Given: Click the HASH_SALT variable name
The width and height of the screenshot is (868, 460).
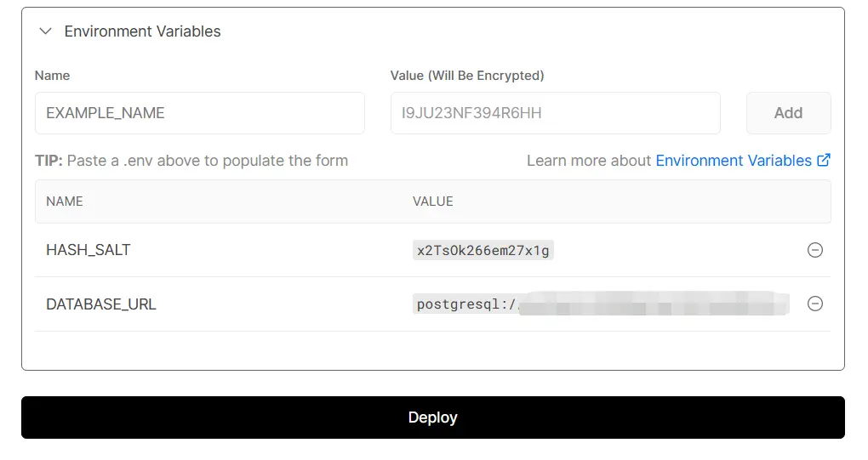Looking at the screenshot, I should (x=89, y=250).
